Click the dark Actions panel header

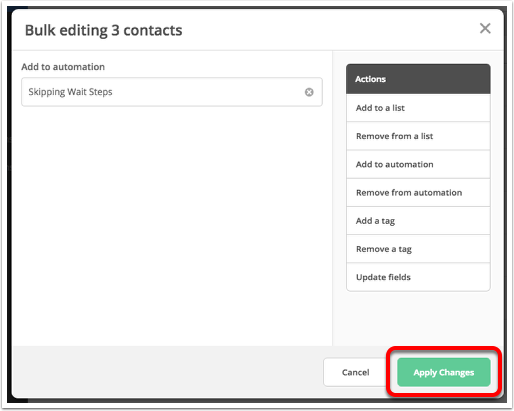pos(418,79)
